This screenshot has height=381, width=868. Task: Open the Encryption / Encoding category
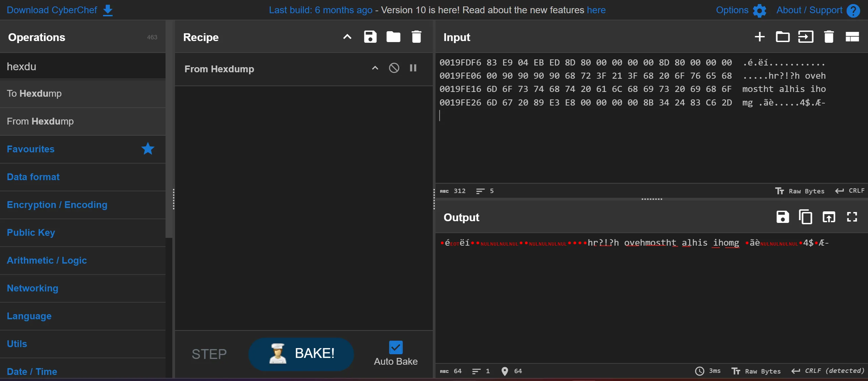tap(57, 205)
